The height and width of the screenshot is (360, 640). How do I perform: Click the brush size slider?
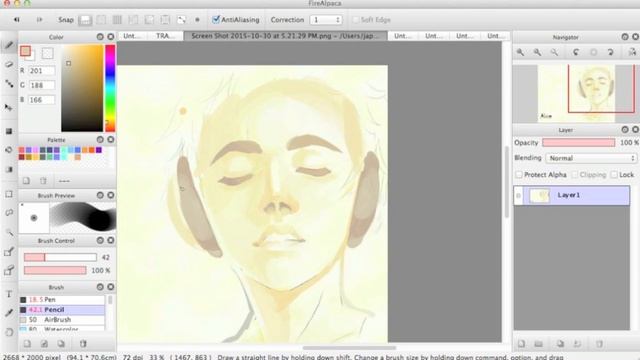pos(60,257)
